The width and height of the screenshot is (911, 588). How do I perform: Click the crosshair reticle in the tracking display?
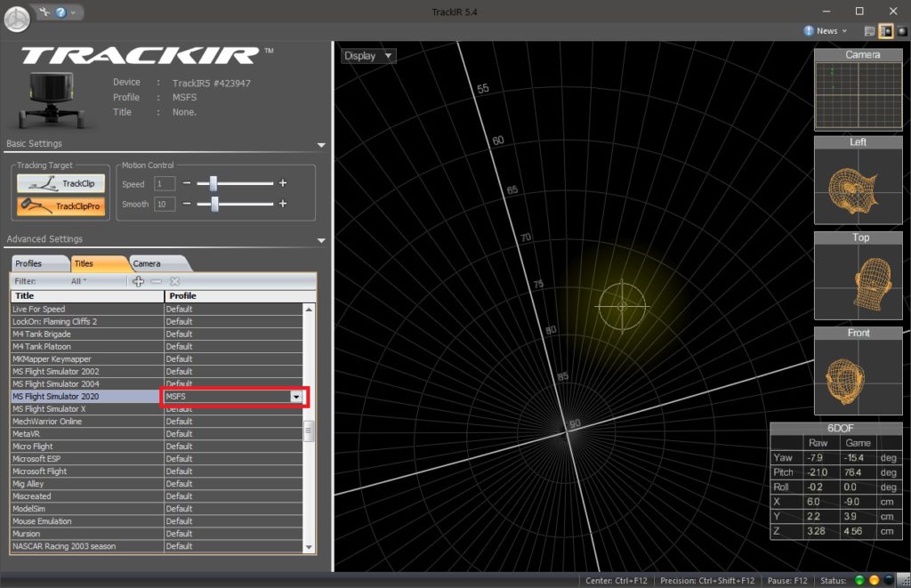click(x=622, y=306)
